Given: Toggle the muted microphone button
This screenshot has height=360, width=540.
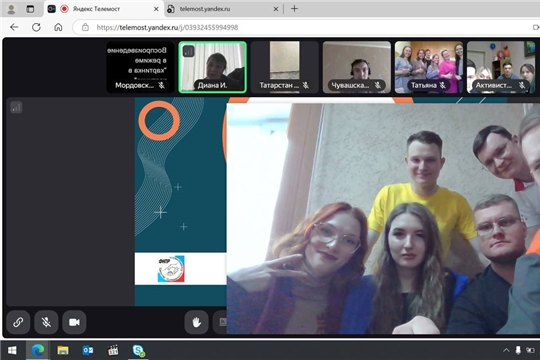Looking at the screenshot, I should [46, 322].
